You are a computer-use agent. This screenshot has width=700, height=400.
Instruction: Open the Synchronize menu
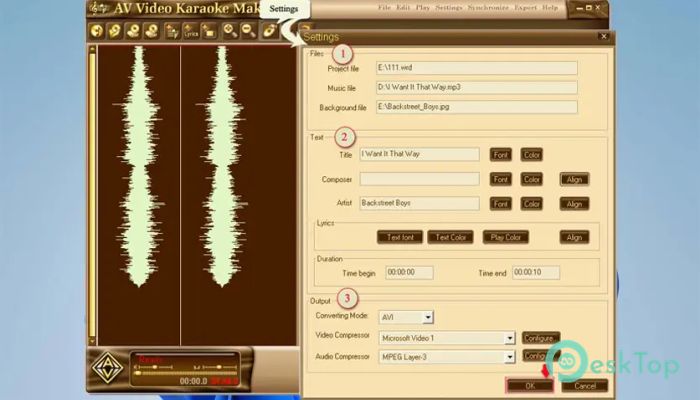(488, 8)
